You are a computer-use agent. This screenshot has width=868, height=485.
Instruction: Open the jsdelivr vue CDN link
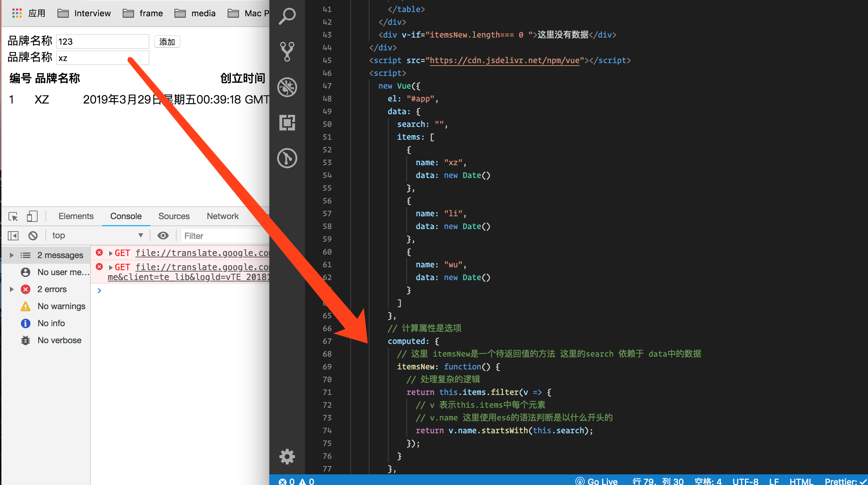pos(504,61)
